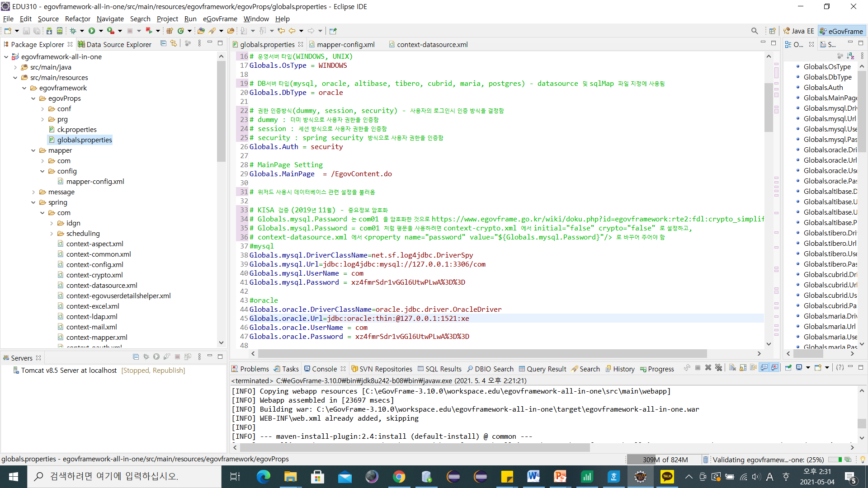The image size is (868, 488).
Task: Collapse the egovProps folder
Action: point(33,99)
